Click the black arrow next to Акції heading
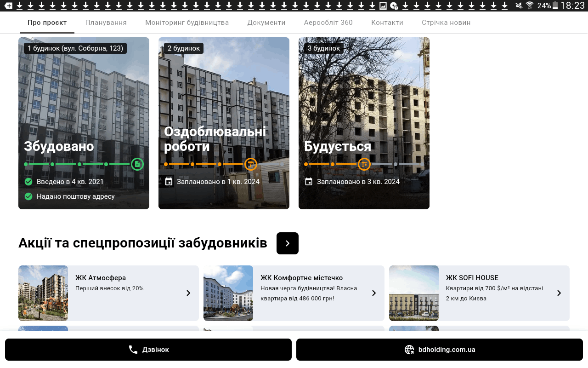588x368 pixels. 288,243
